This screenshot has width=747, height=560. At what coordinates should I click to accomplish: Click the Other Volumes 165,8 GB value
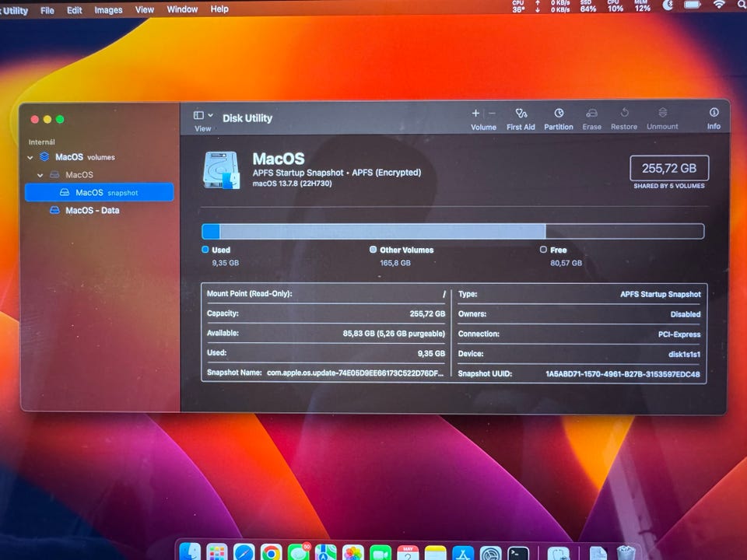pos(395,263)
